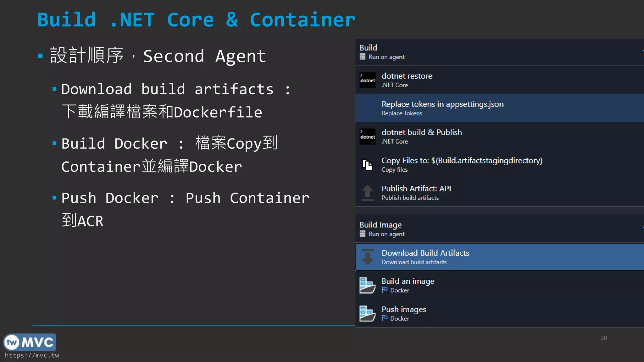The width and height of the screenshot is (644, 362).
Task: Click the slide title Build .NET Core & Container
Action: pos(197,20)
